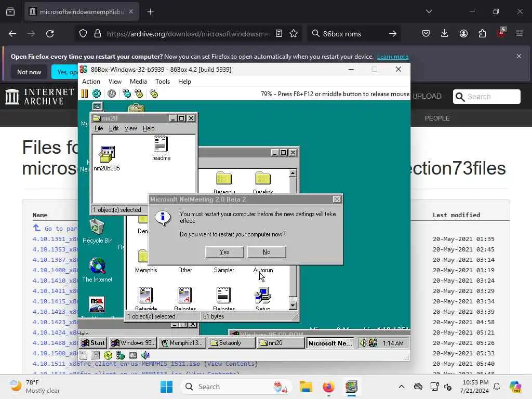
Task: Open the 86Box Tools menu
Action: click(163, 82)
